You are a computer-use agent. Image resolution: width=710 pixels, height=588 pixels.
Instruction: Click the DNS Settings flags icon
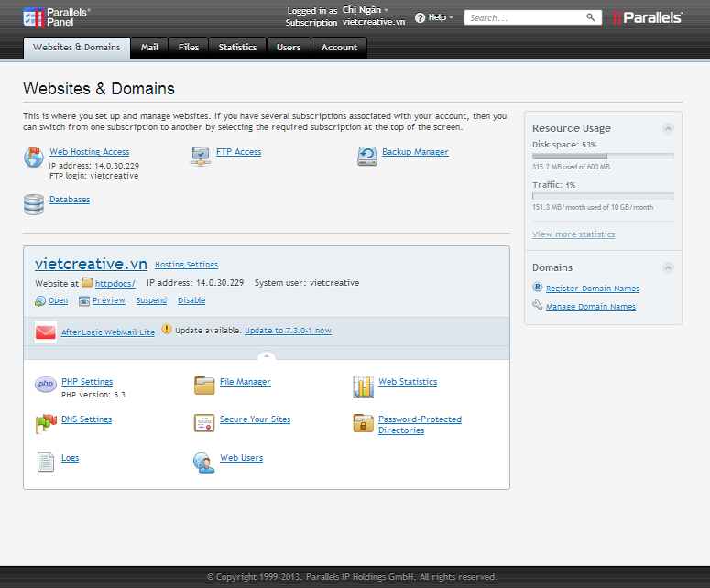coord(46,423)
